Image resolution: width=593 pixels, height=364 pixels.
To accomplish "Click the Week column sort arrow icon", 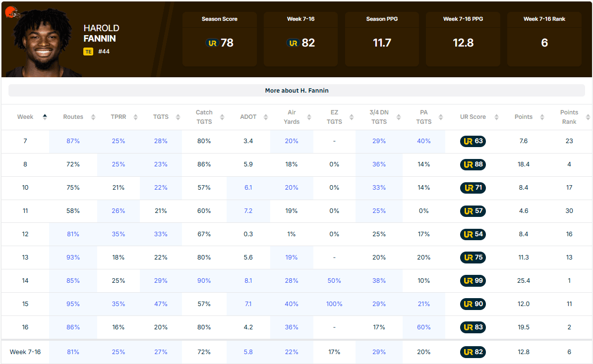I will click(45, 117).
